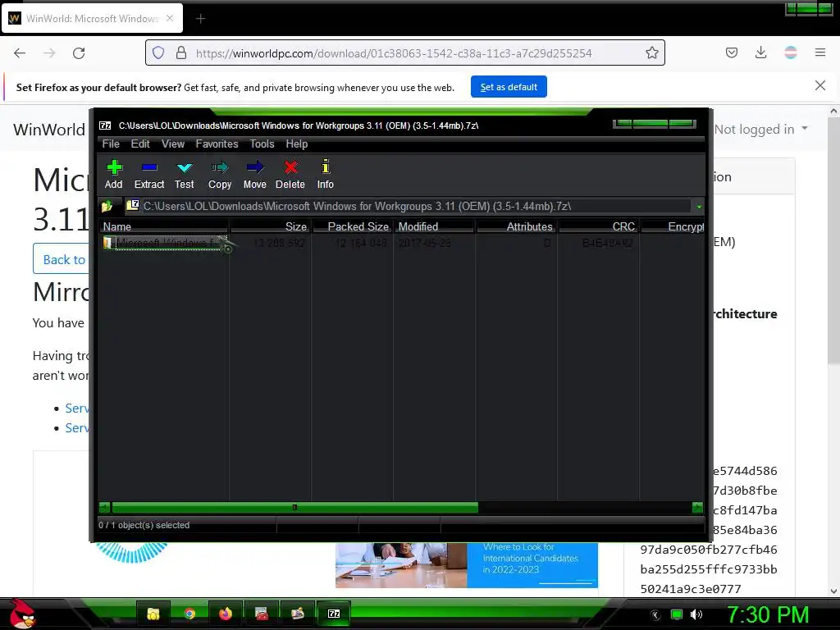Reload the Firefox page
The width and height of the screenshot is (840, 630).
pos(79,53)
